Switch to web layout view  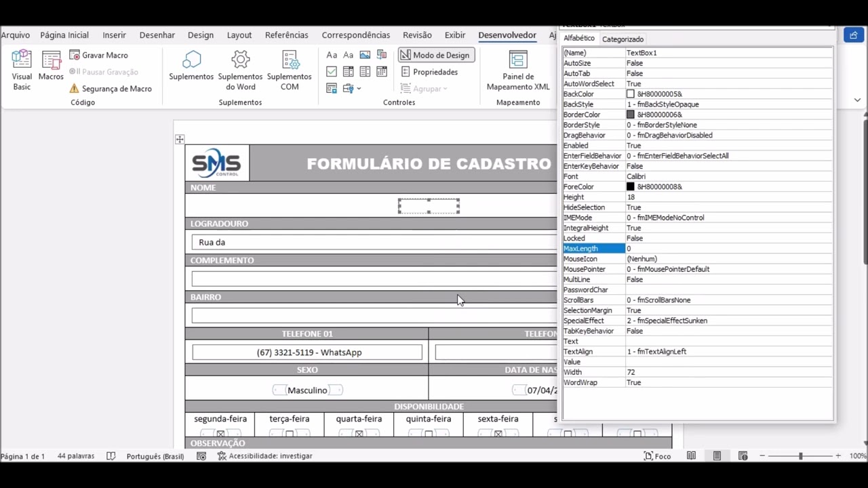tap(743, 456)
